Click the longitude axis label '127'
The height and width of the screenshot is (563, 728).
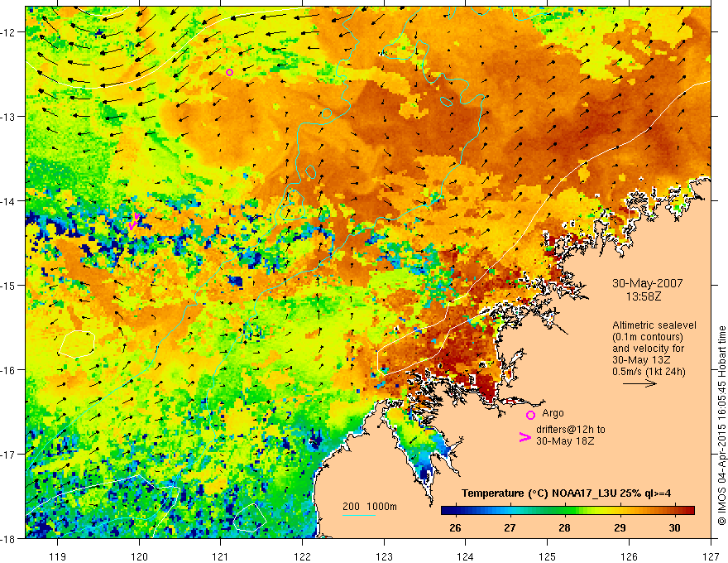[711, 556]
